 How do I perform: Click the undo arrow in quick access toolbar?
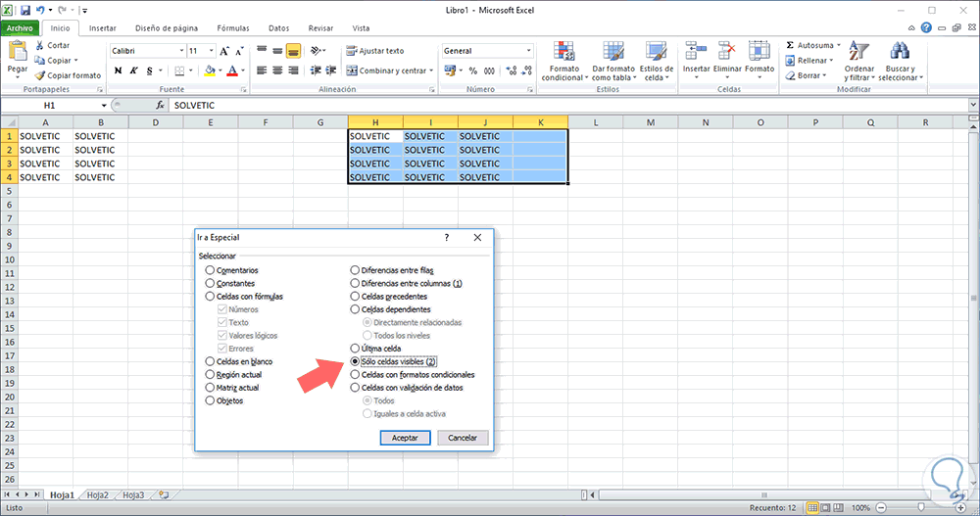pos(40,10)
